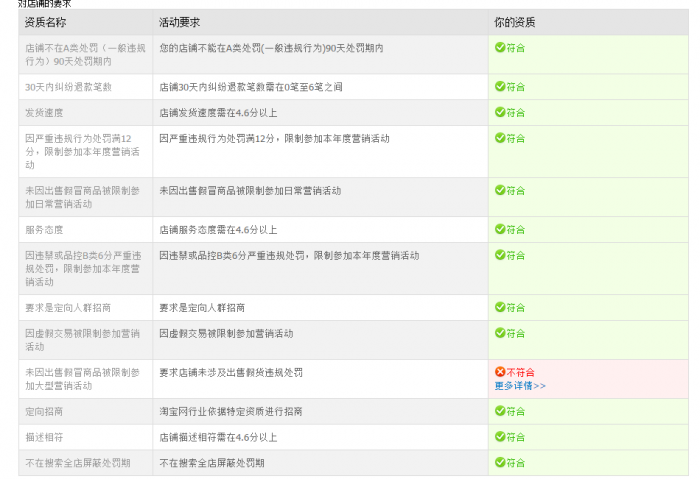Click requirement text 要求是定向人群招商
This screenshot has height=479, width=700.
click(x=202, y=308)
